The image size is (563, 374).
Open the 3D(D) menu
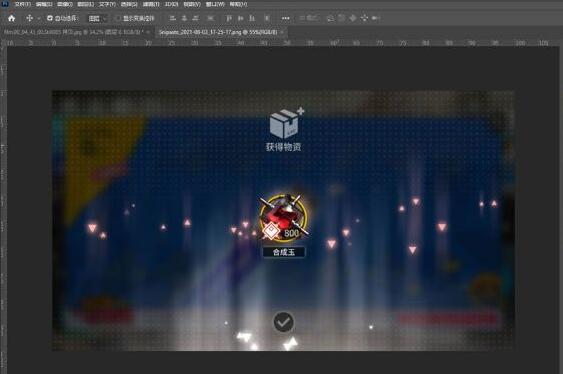coord(171,4)
